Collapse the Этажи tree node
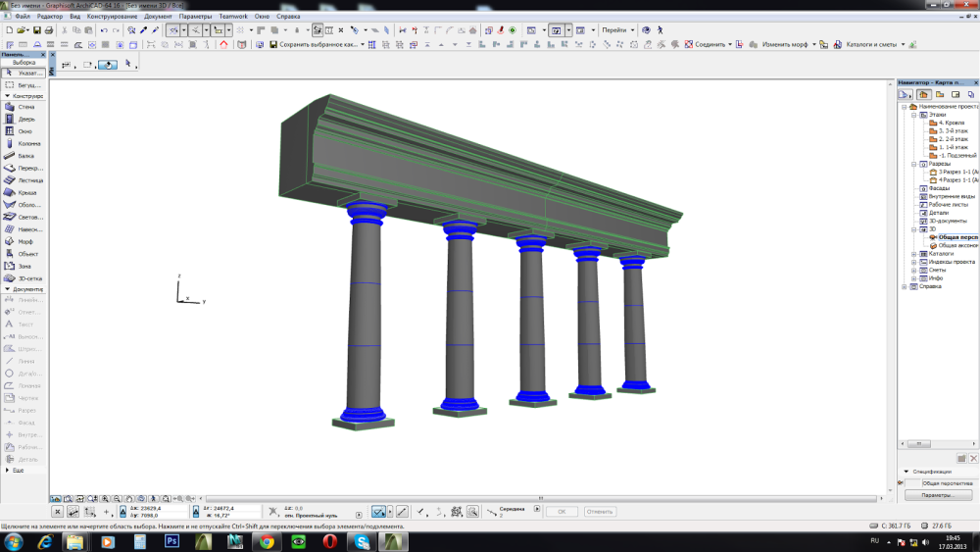Screen dimensions: 980x552 coord(913,115)
